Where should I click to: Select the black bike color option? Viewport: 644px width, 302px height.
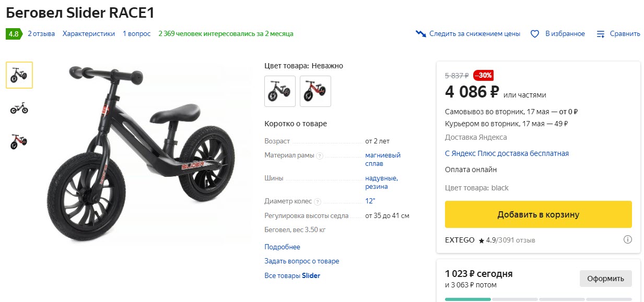pos(280,91)
